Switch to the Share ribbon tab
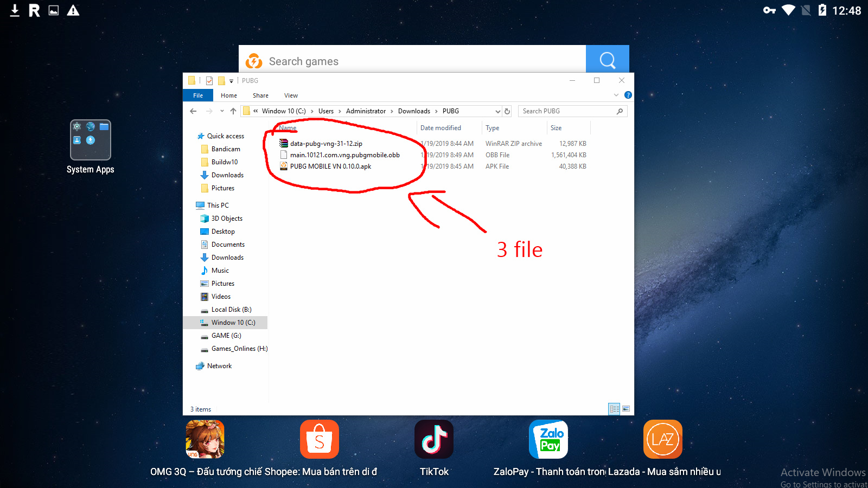 point(260,95)
